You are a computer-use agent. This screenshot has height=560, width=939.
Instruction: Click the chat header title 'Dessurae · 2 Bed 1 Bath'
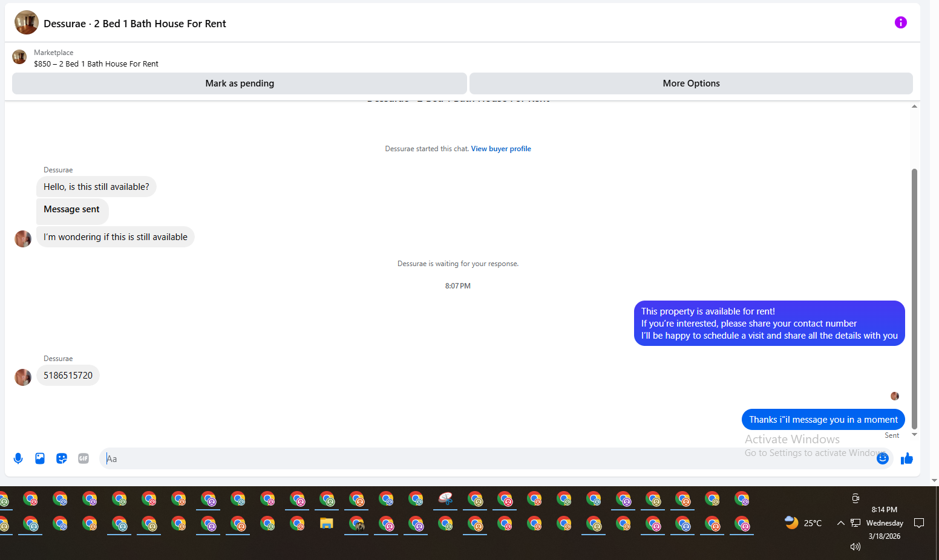click(x=135, y=24)
